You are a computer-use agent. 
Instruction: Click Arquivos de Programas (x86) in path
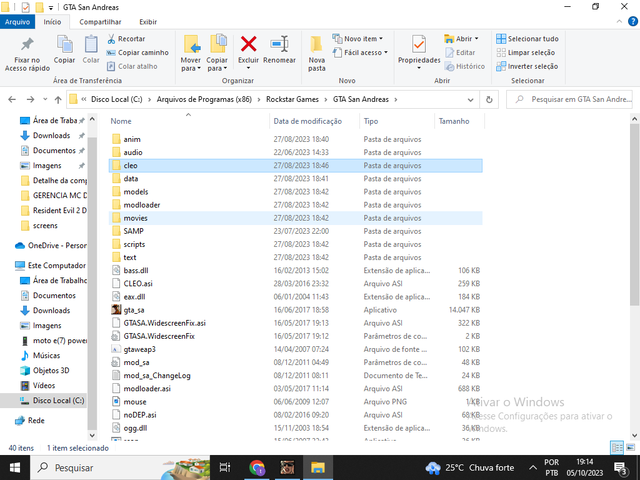click(x=204, y=100)
